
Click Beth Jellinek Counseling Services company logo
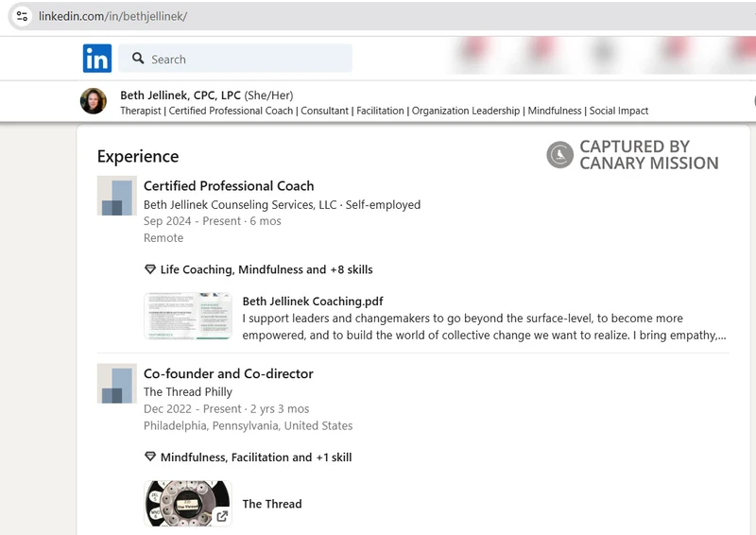[116, 196]
